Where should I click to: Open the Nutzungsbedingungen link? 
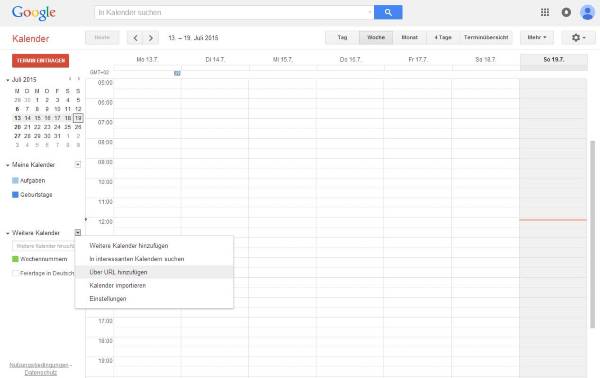click(x=39, y=365)
